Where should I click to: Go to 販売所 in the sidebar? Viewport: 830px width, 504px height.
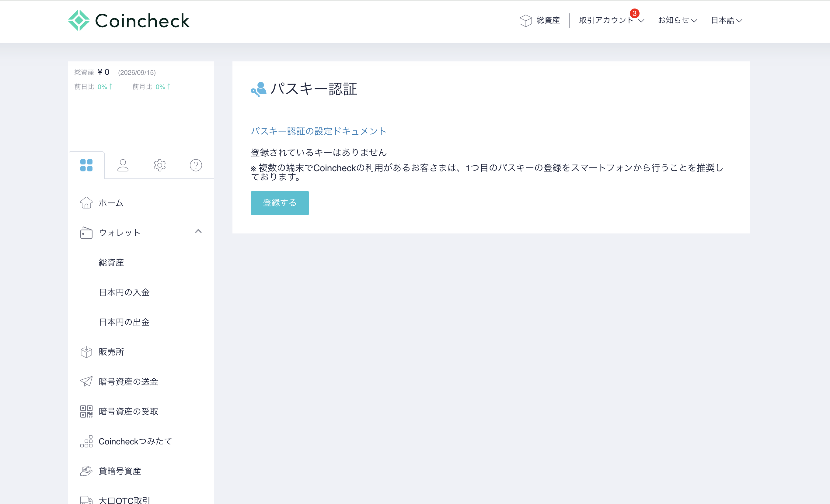pyautogui.click(x=111, y=352)
